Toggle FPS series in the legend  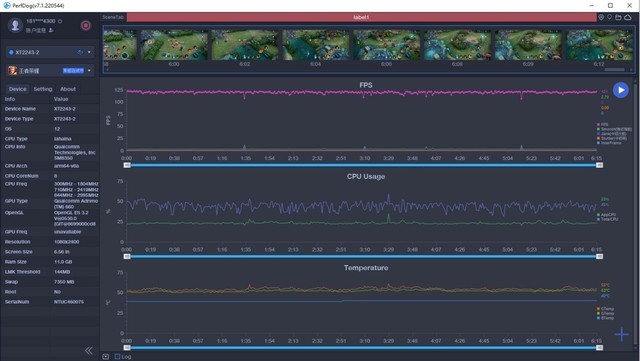(602, 125)
